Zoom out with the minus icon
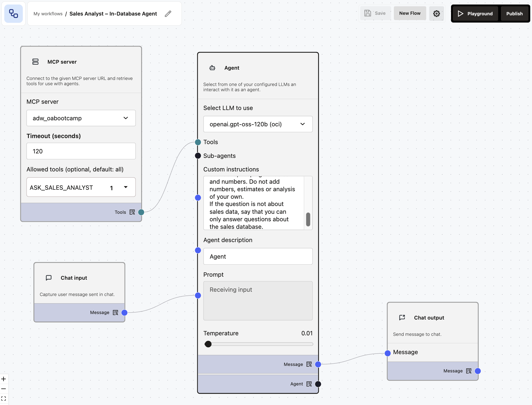Viewport: 532px width, 405px height. click(x=4, y=389)
